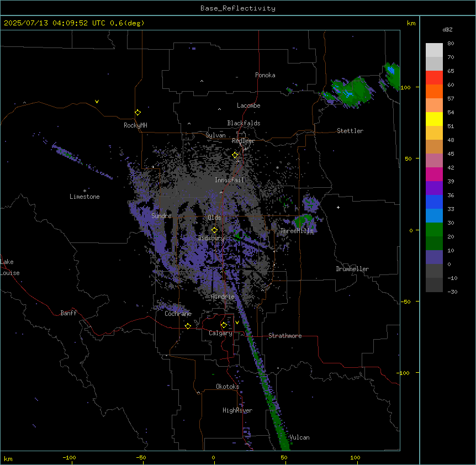The height and width of the screenshot is (465, 476).
Task: Pick the 39 dBZ purple legend swatch
Action: [x=434, y=188]
